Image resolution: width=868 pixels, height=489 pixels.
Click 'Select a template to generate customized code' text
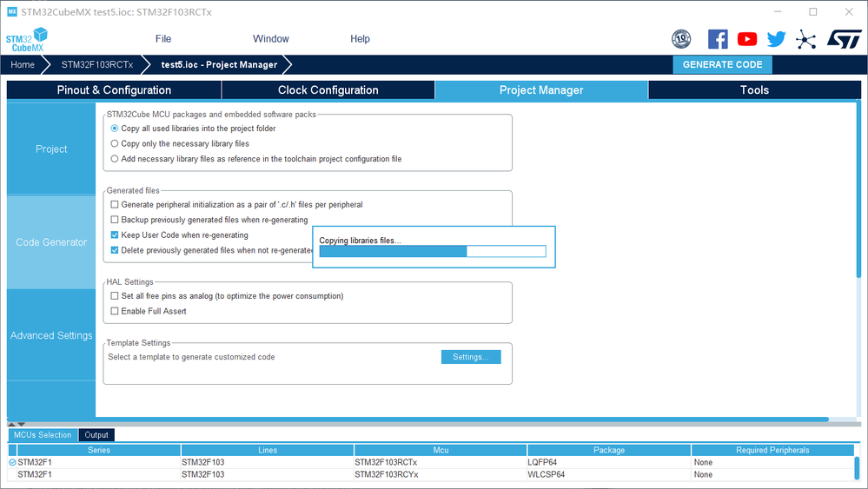click(191, 357)
